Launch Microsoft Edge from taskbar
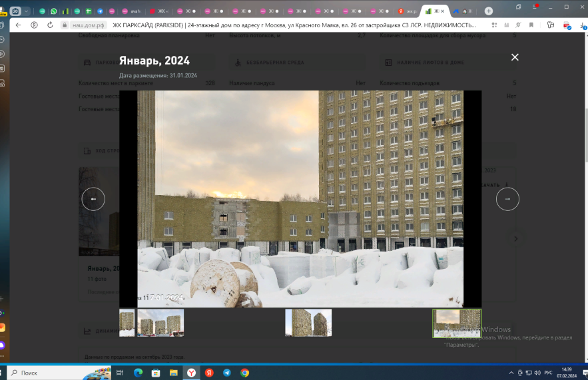Viewport: 588px width, 380px height. (x=138, y=373)
